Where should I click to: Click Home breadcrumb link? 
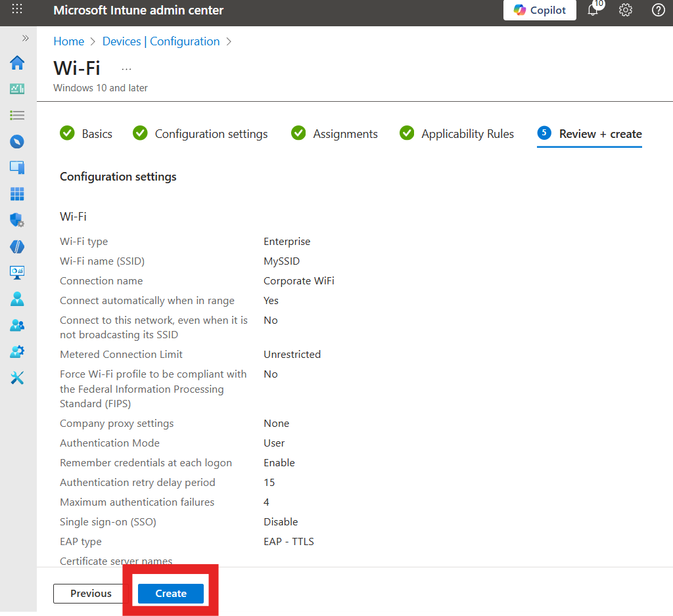(68, 41)
